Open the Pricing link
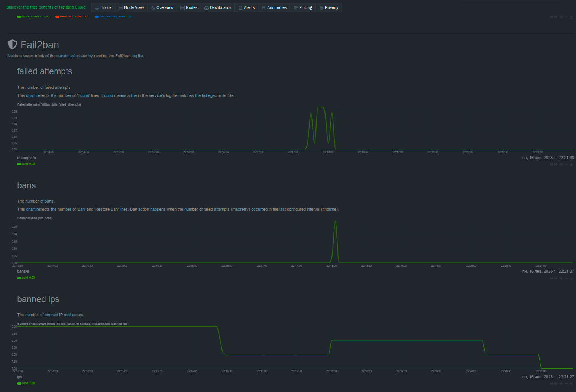This screenshot has height=392, width=576. coord(303,7)
